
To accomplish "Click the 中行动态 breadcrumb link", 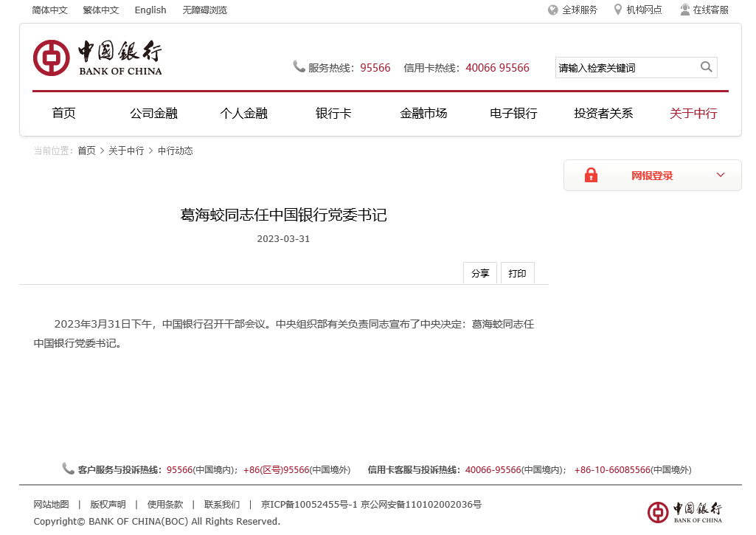I will (x=175, y=151).
